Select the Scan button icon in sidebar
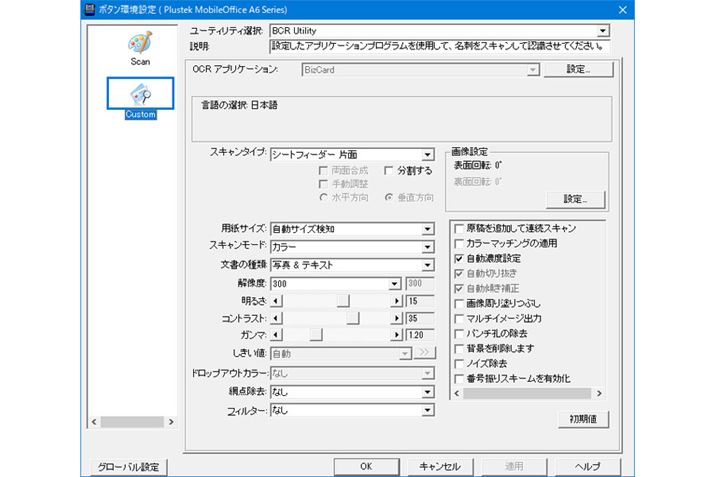This screenshot has height=477, width=715. 139,46
